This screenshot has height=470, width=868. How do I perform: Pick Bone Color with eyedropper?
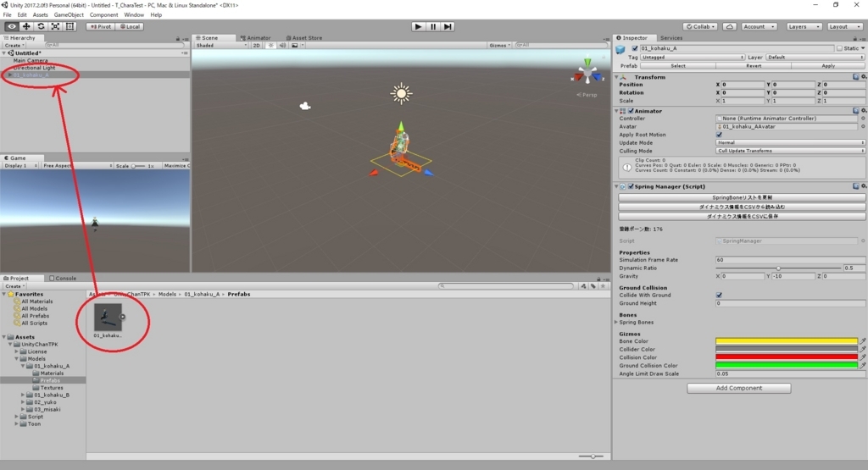point(862,341)
